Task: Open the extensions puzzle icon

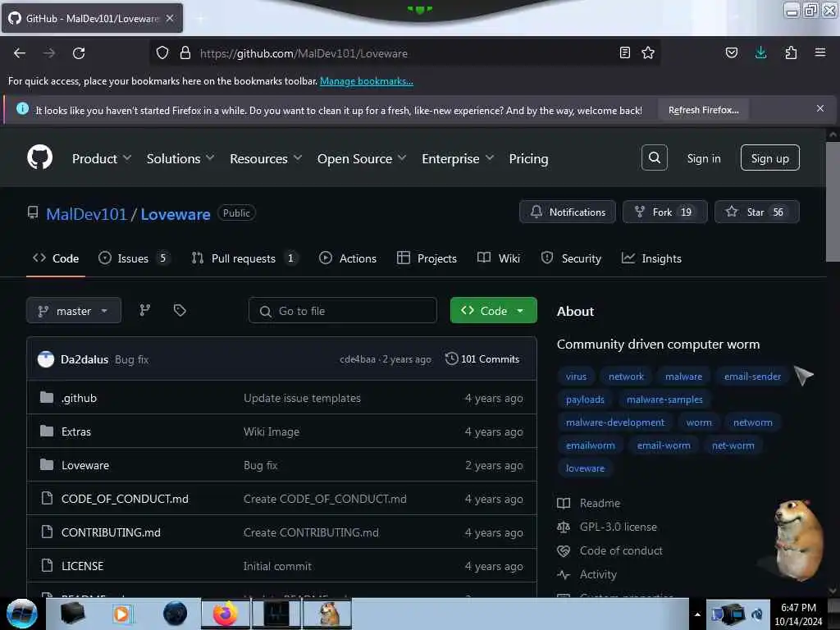Action: tap(791, 52)
